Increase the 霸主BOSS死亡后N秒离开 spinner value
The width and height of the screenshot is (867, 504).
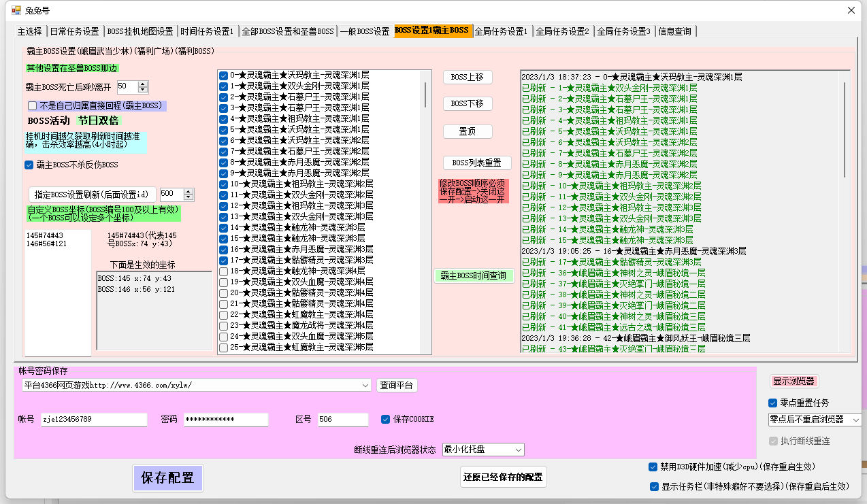tap(142, 84)
